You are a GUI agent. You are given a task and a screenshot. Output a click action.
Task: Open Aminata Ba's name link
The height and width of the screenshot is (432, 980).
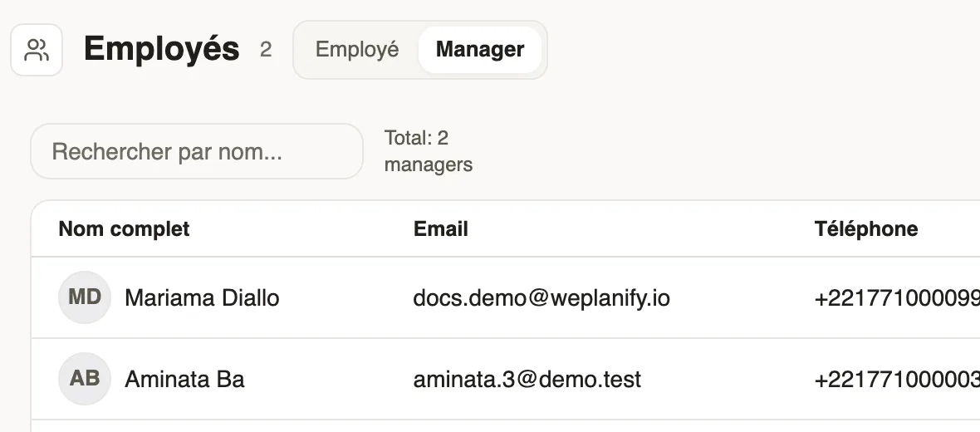(x=184, y=380)
